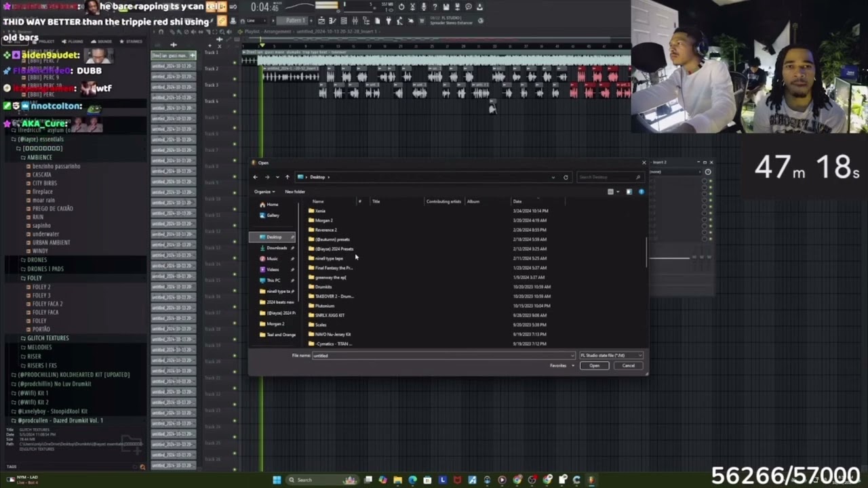868x488 pixels.
Task: Click the Open button in dialog
Action: [594, 366]
